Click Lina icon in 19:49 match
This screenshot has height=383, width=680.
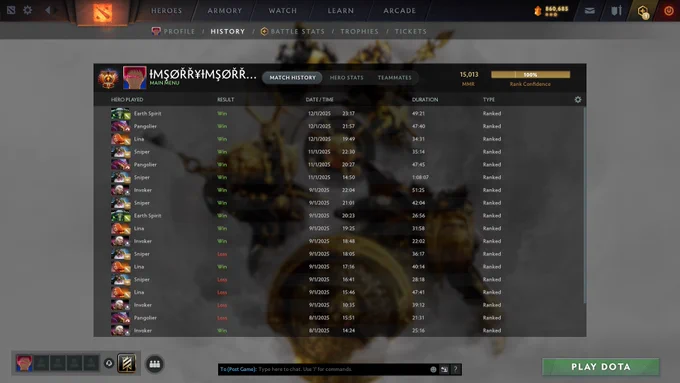[x=121, y=139]
